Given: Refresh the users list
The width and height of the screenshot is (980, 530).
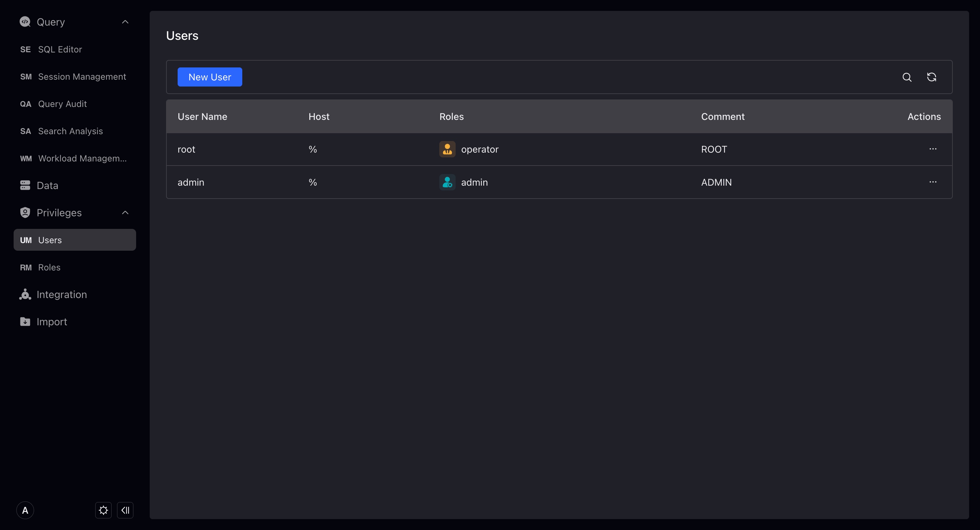Looking at the screenshot, I should click(x=931, y=77).
